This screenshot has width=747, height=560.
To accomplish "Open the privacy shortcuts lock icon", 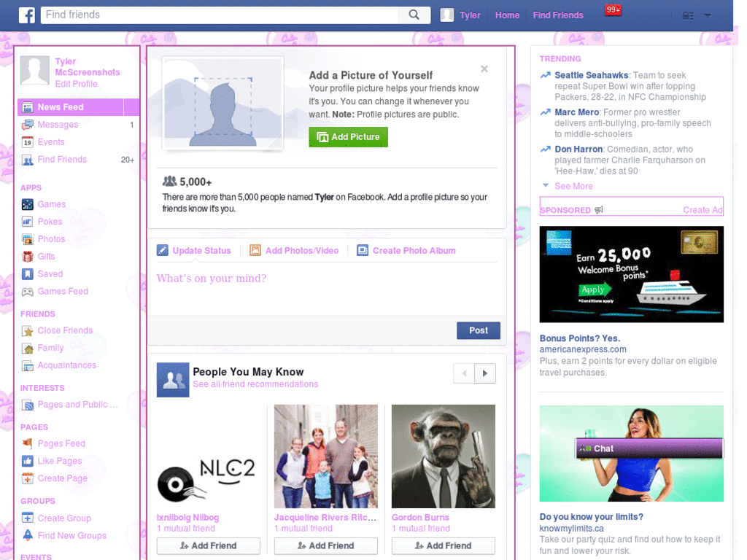I will 687,16.
